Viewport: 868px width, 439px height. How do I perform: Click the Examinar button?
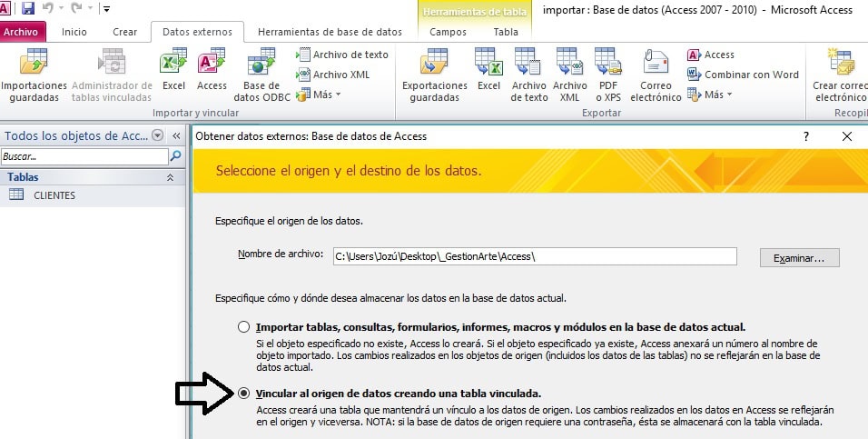(x=799, y=258)
